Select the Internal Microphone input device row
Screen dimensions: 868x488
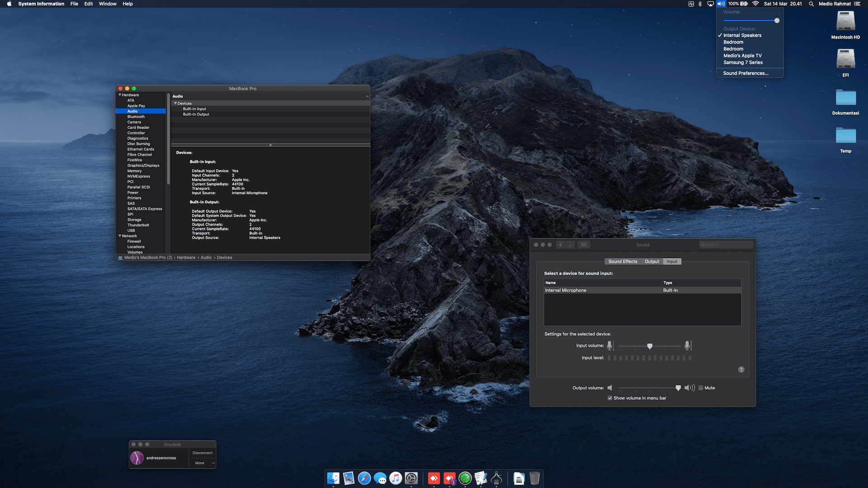click(642, 290)
